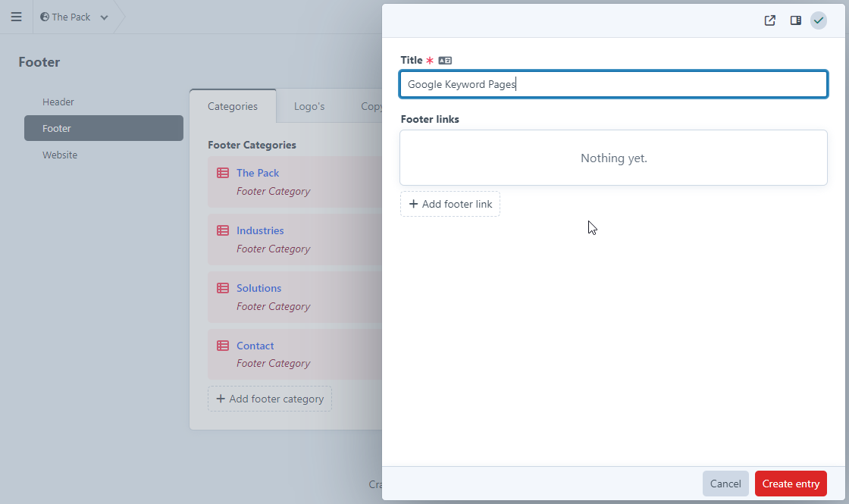
Task: Click the enabled status checkmark toggle
Action: [x=818, y=20]
